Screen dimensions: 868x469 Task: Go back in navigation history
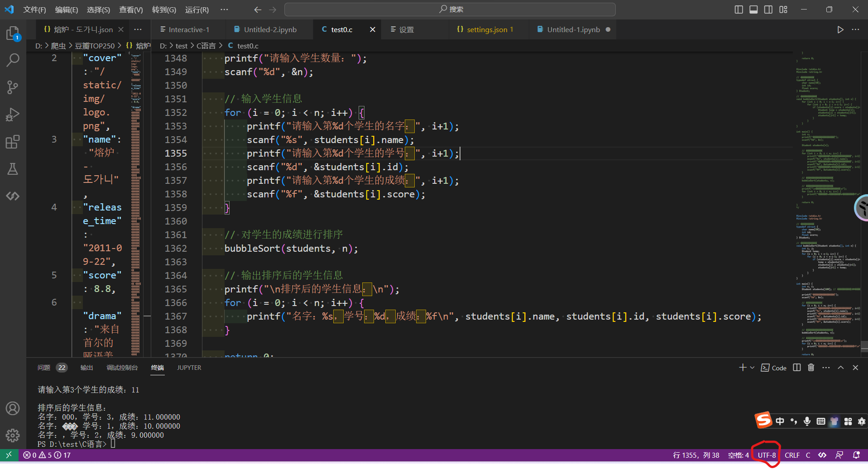(x=258, y=10)
